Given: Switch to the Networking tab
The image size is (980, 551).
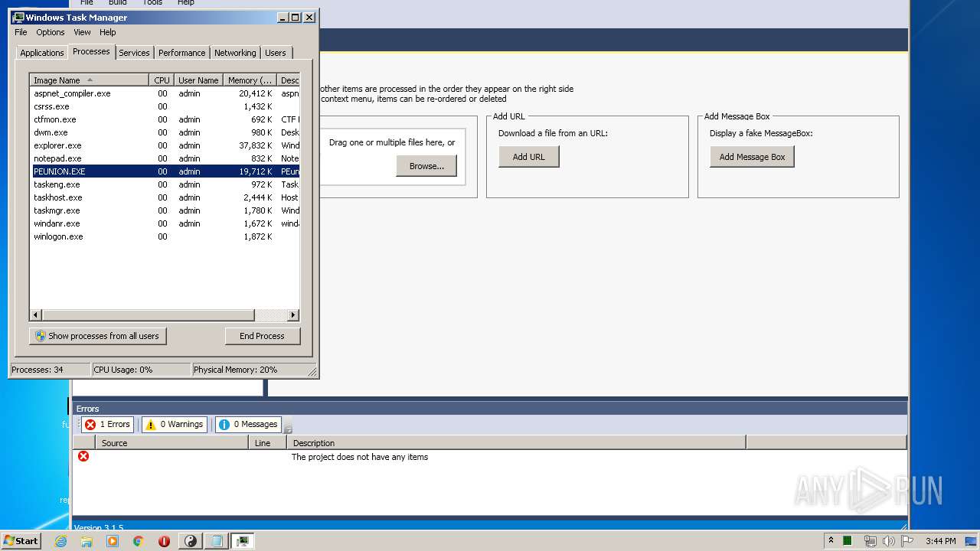Looking at the screenshot, I should click(235, 53).
